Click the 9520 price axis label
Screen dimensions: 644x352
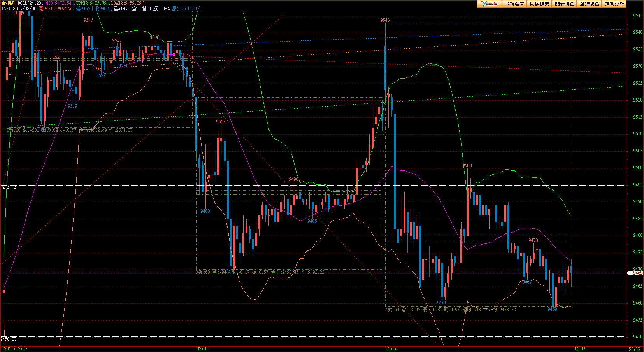pos(638,100)
